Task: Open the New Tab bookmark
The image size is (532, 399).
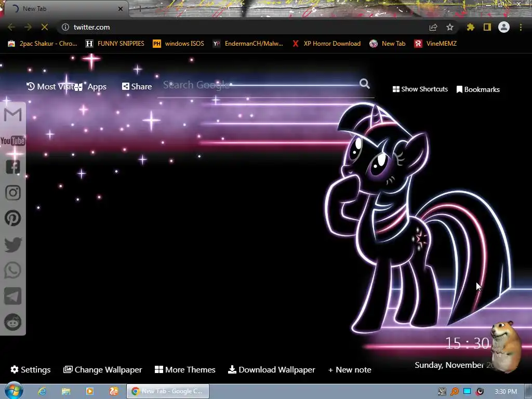Action: (388, 44)
